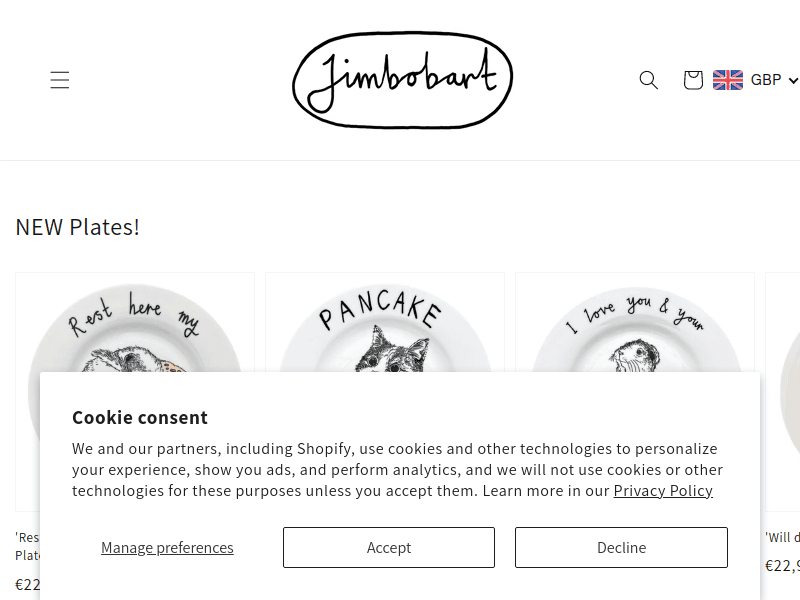The image size is (800, 600).
Task: Open the search magnifier icon
Action: 649,80
